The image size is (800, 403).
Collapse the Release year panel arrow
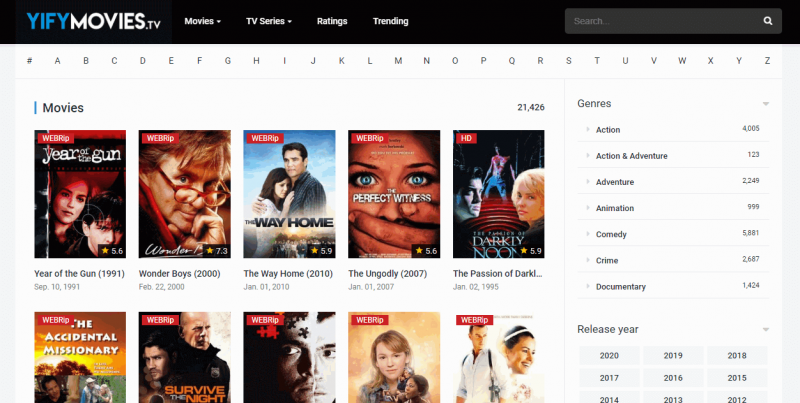tap(765, 329)
